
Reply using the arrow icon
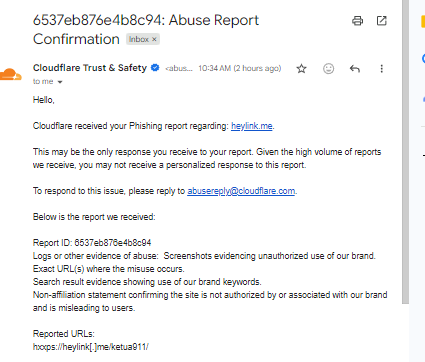pos(355,69)
